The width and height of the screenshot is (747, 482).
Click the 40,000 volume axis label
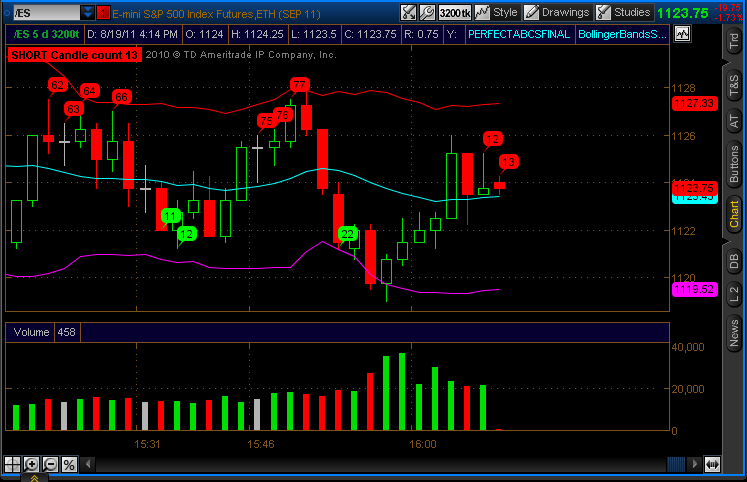click(688, 347)
